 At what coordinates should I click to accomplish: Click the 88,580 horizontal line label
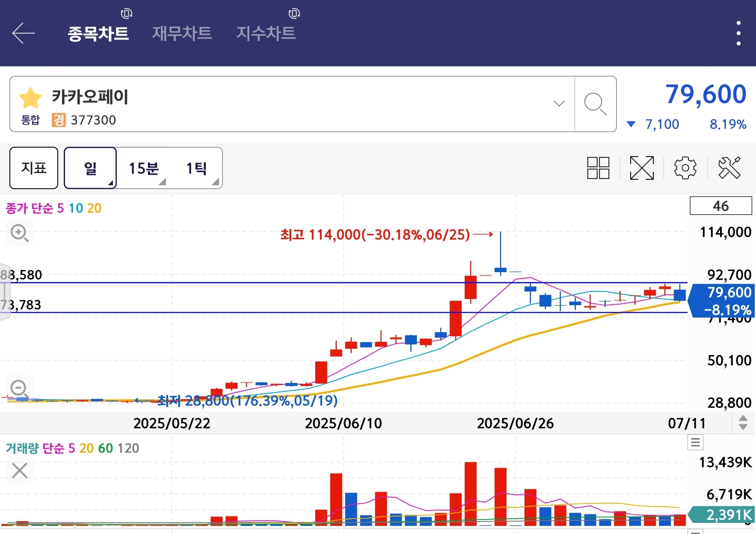point(21,275)
